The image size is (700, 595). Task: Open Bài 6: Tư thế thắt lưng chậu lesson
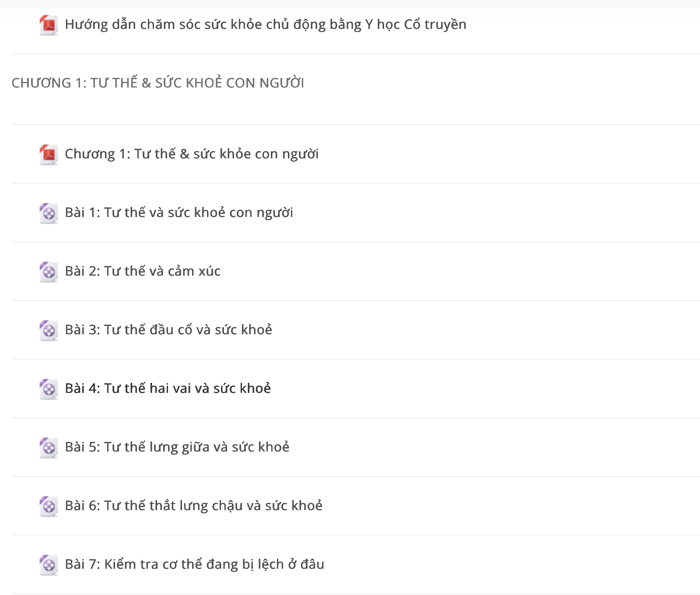(x=194, y=506)
